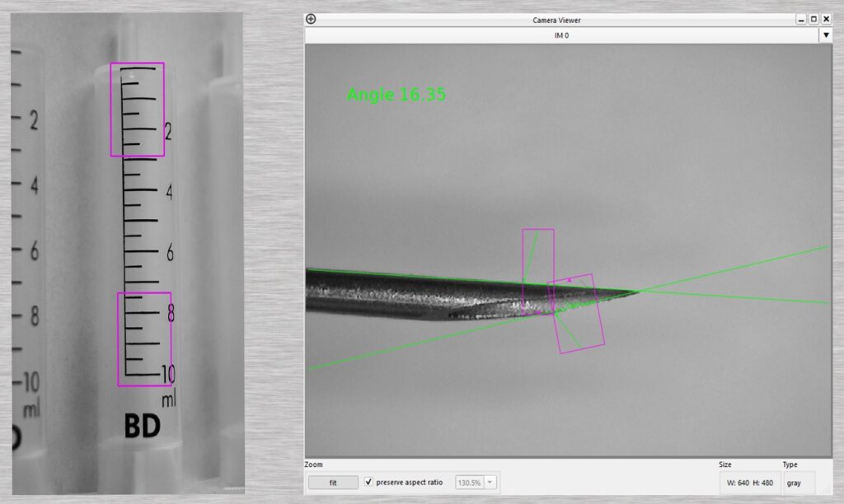The image size is (844, 504).
Task: Click the BD logo on the syringe
Action: 142,426
